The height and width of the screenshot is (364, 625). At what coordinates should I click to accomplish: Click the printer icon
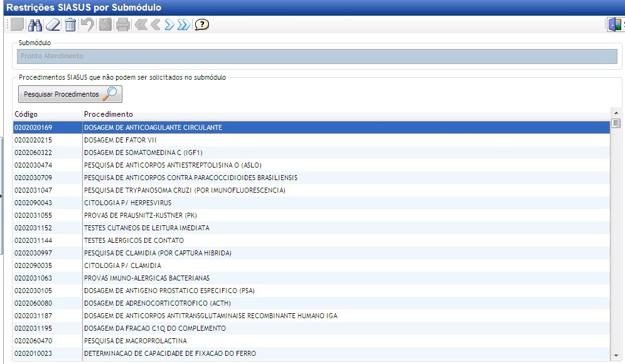pyautogui.click(x=123, y=24)
